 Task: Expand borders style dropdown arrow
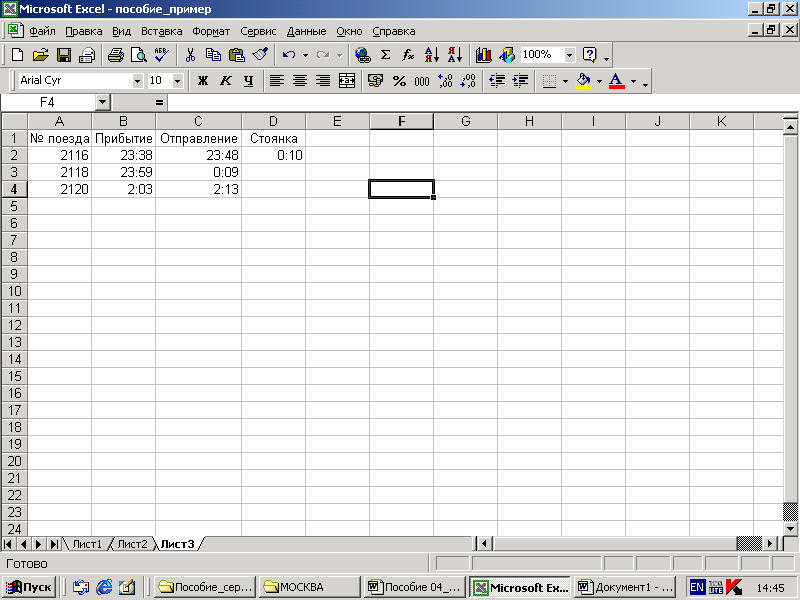coord(565,81)
